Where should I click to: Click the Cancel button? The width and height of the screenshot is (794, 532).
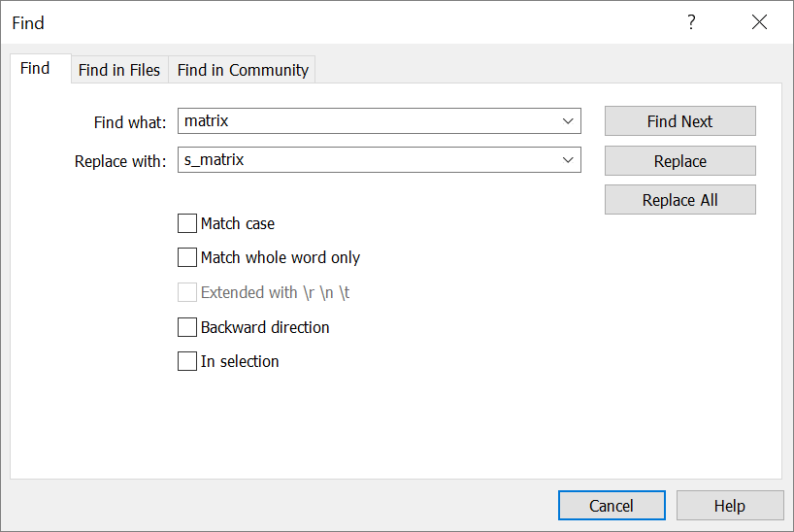[x=612, y=506]
